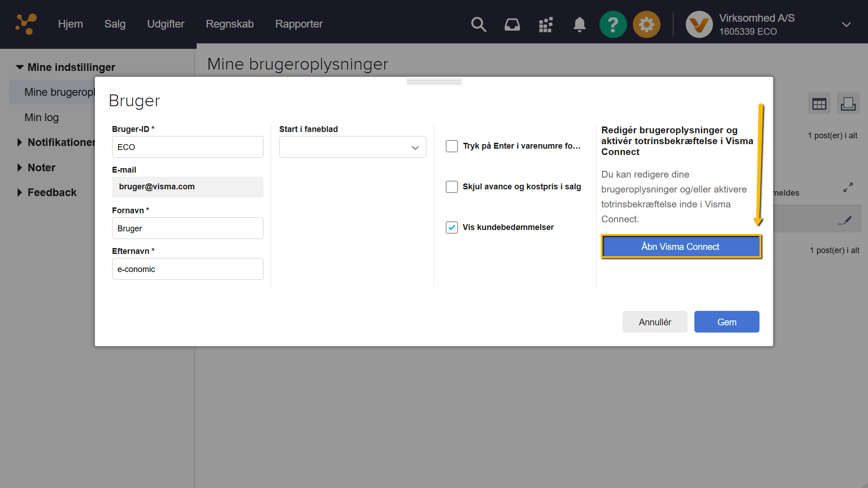Open the inbox tray icon
868x488 pixels.
coord(512,24)
